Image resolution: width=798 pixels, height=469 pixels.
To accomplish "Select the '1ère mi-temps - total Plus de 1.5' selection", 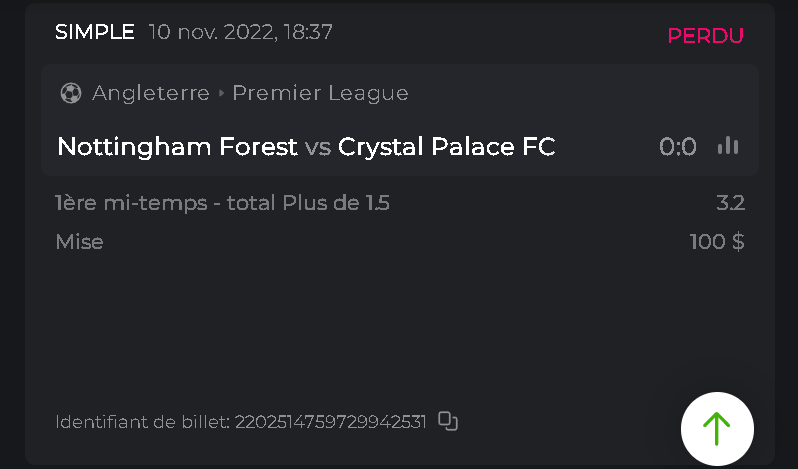I will coord(222,203).
